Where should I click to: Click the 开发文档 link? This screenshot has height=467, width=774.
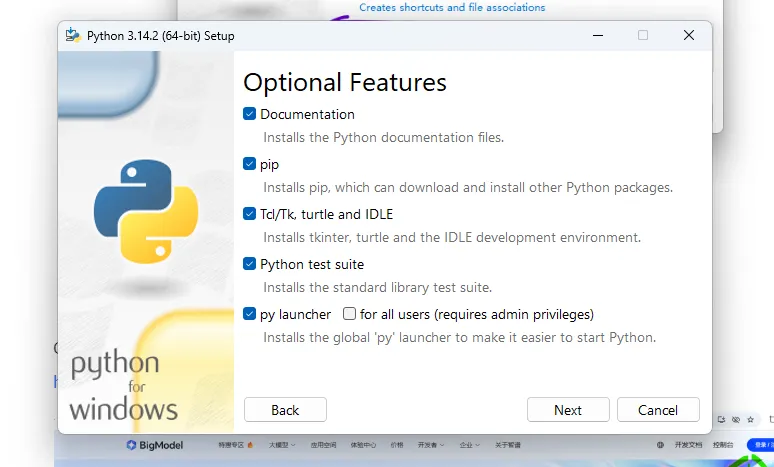pos(688,445)
